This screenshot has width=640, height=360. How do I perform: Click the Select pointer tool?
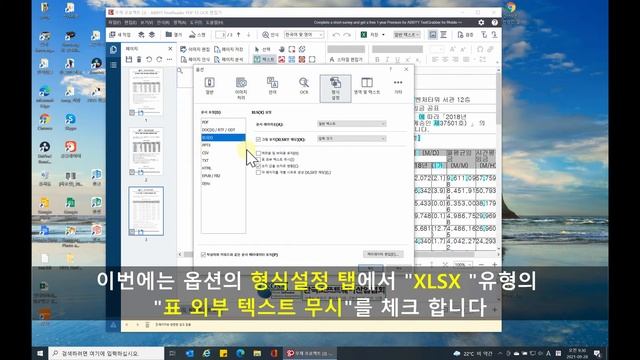(x=262, y=49)
